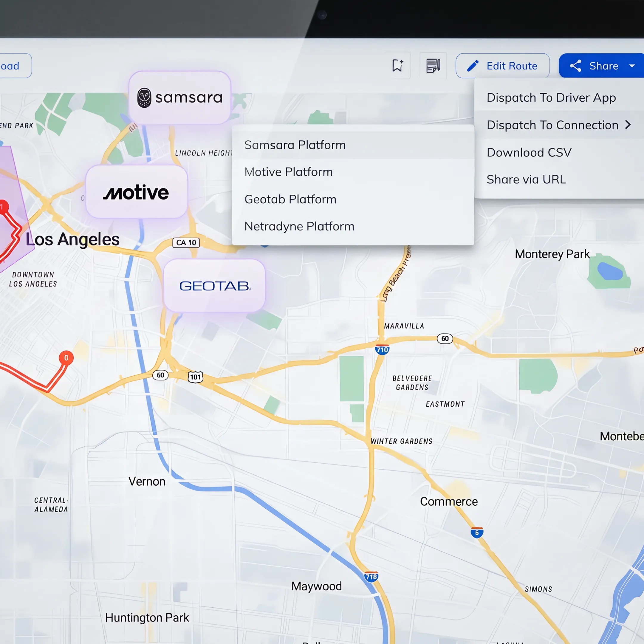Open the notes list icon
The width and height of the screenshot is (644, 644).
click(x=433, y=66)
